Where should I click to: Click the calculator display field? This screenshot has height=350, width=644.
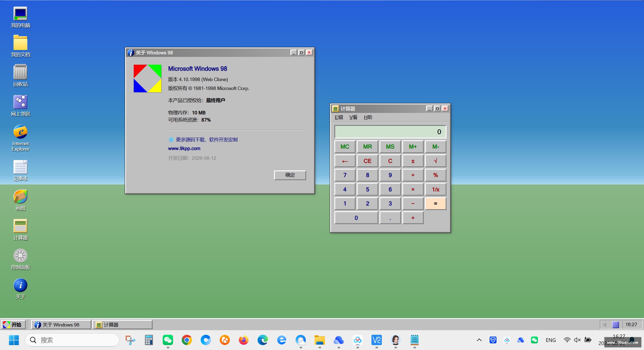(x=390, y=132)
